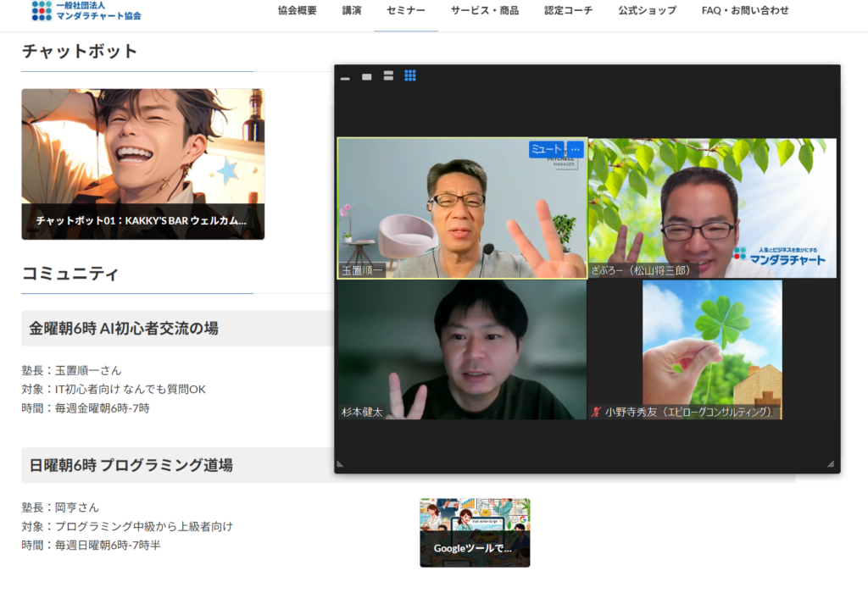Click the bottom-right resize grip of video panel

830,463
